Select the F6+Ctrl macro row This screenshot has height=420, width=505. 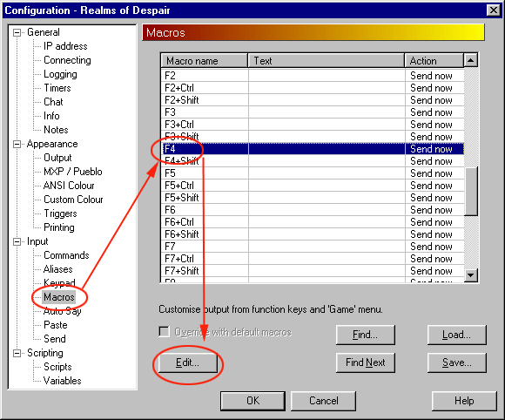(313, 222)
